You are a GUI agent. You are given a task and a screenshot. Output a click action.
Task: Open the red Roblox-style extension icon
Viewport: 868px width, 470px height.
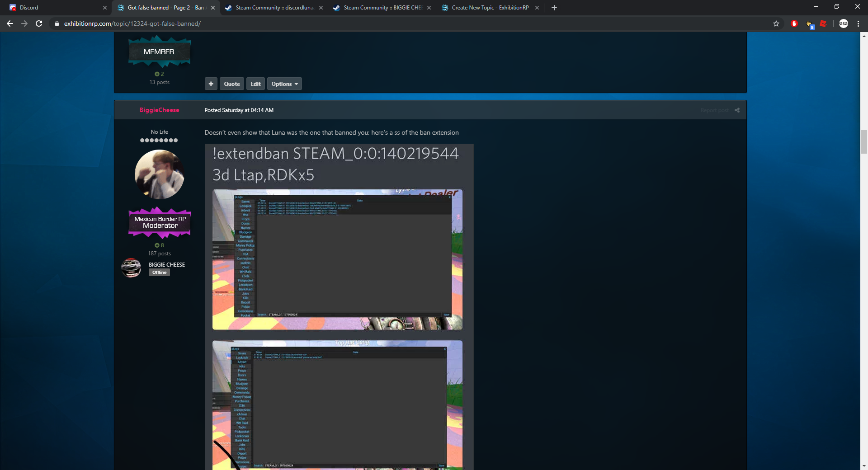pos(824,23)
